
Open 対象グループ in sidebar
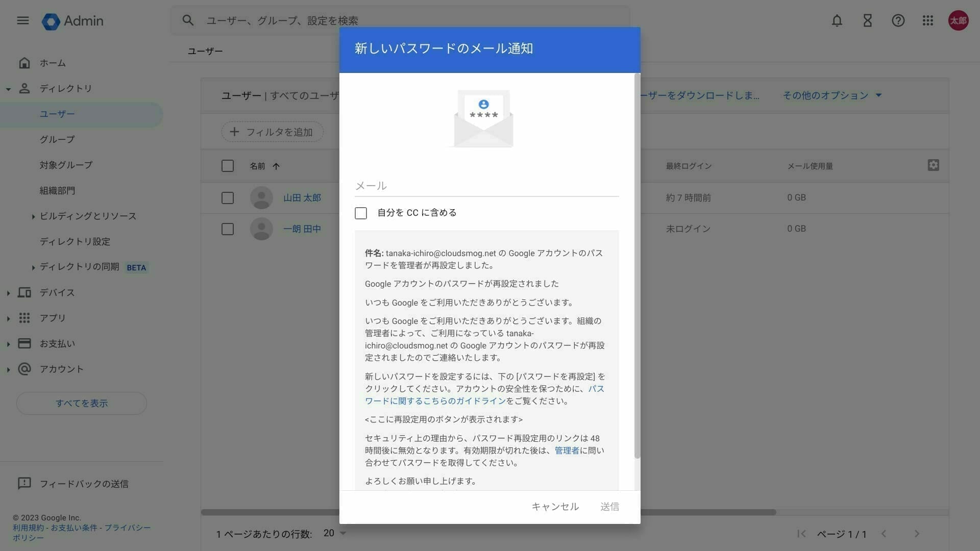pos(66,165)
